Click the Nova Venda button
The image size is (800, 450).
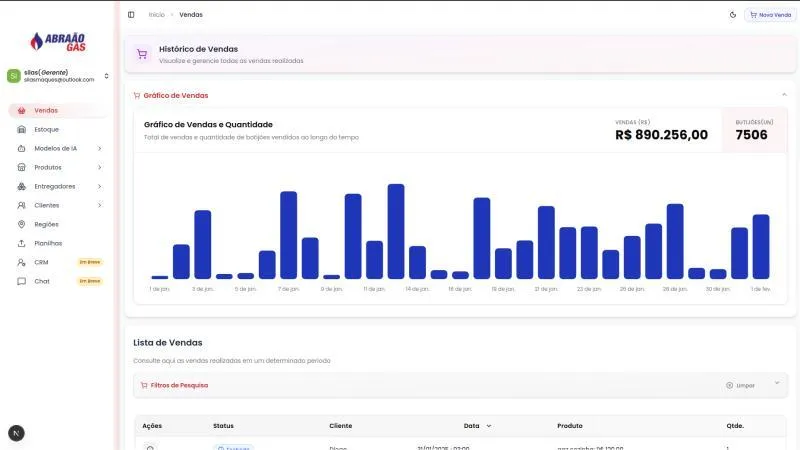(x=770, y=15)
